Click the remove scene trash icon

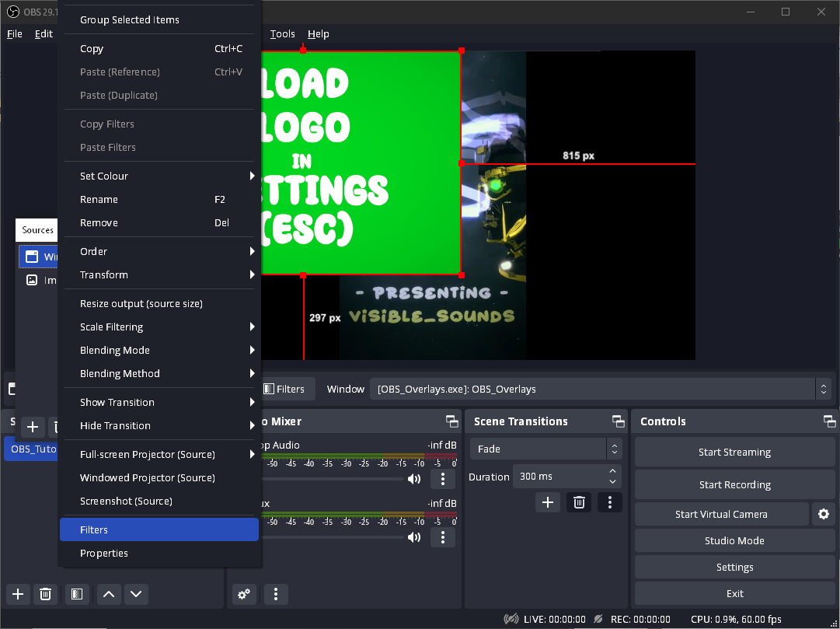pos(45,594)
